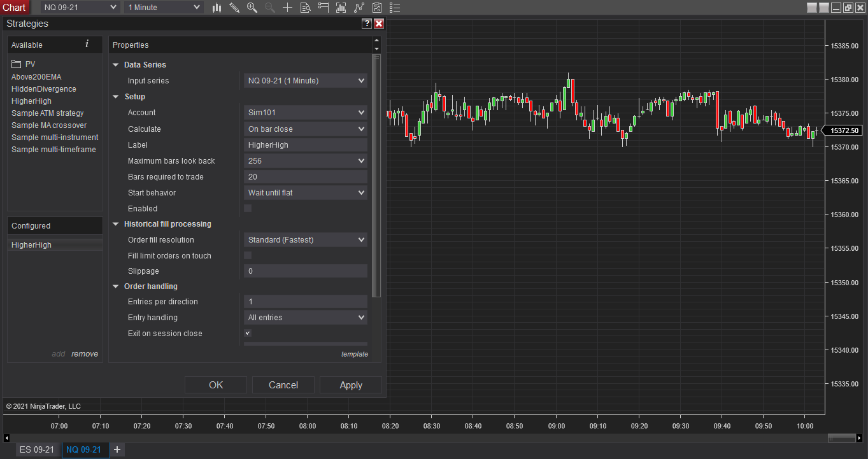This screenshot has height=459, width=868.
Task: Collapse the Historical fill processing section
Action: tap(116, 224)
